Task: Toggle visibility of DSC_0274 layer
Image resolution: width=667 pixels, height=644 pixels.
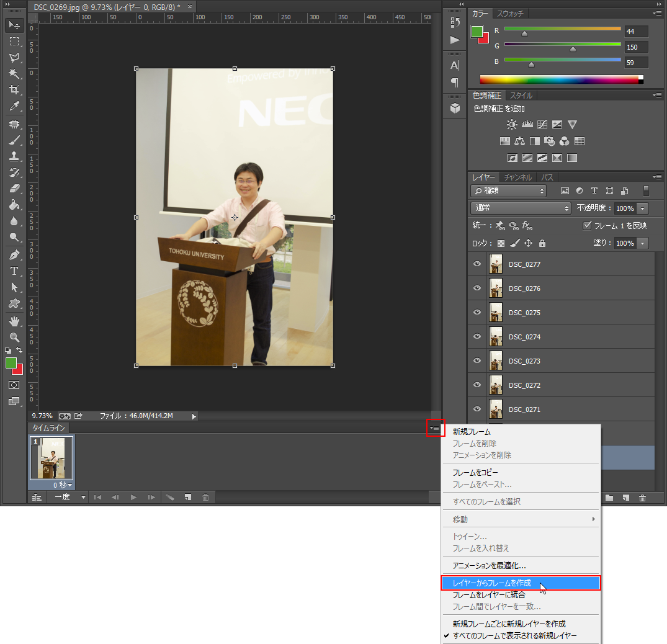Action: point(477,337)
